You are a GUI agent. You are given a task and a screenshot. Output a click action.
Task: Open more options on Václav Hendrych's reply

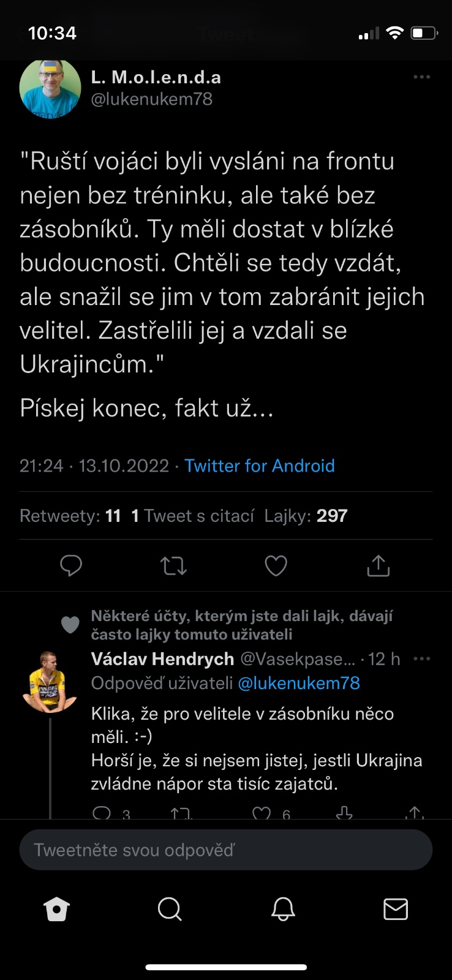pyautogui.click(x=421, y=659)
